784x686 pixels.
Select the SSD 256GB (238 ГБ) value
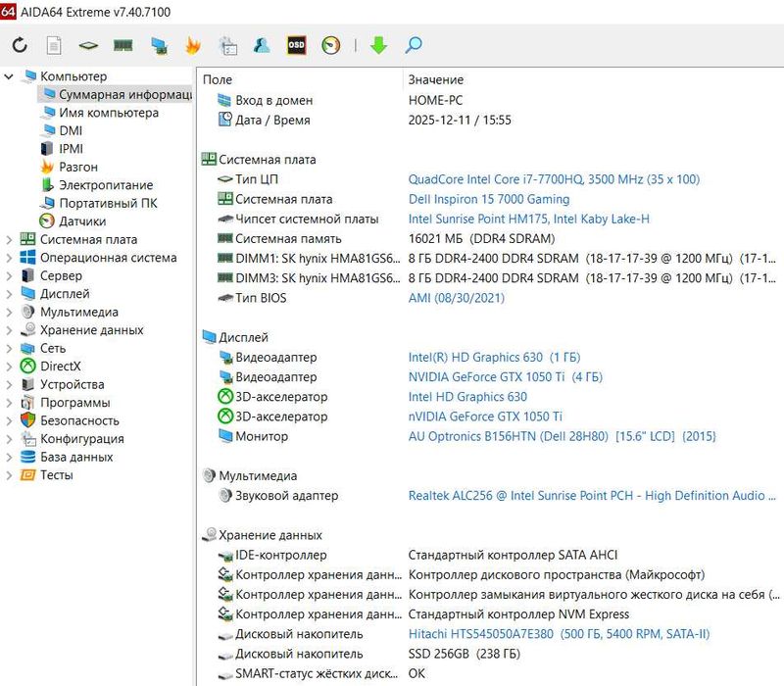click(x=464, y=654)
